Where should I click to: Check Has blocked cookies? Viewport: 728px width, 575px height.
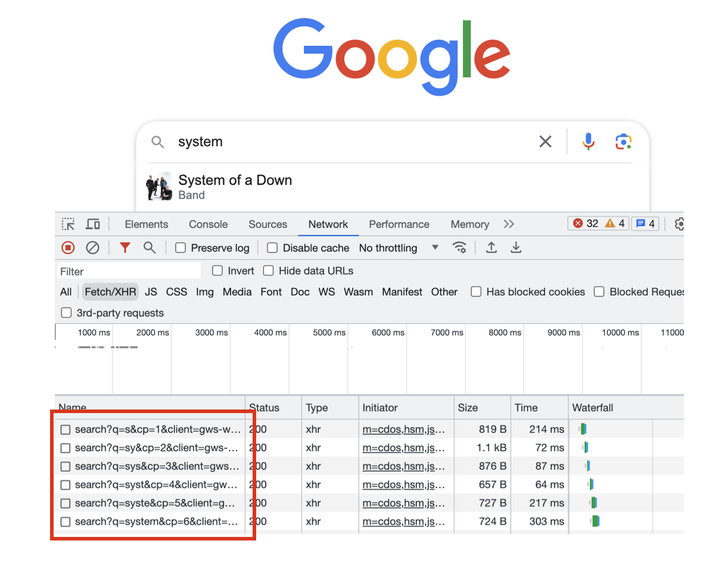coord(476,292)
